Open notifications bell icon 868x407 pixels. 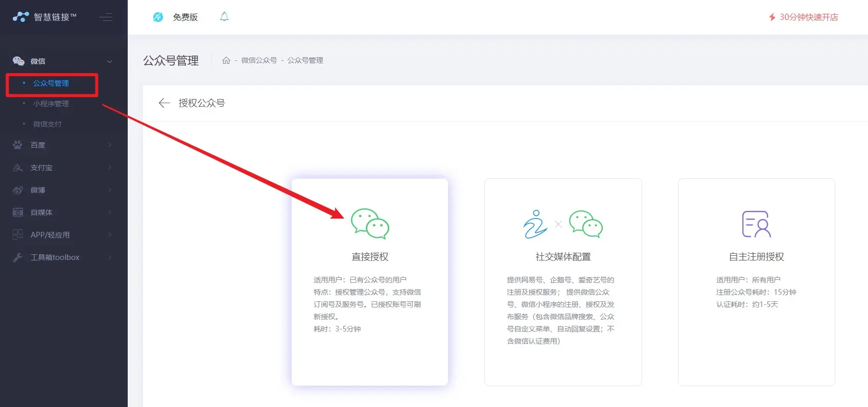(x=224, y=17)
